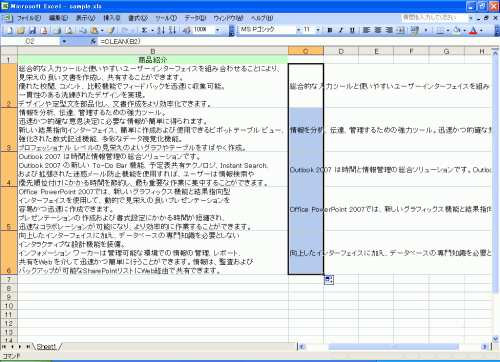This screenshot has width=500, height=362.
Task: Click the Paste clipboard icon
Action: point(94,31)
